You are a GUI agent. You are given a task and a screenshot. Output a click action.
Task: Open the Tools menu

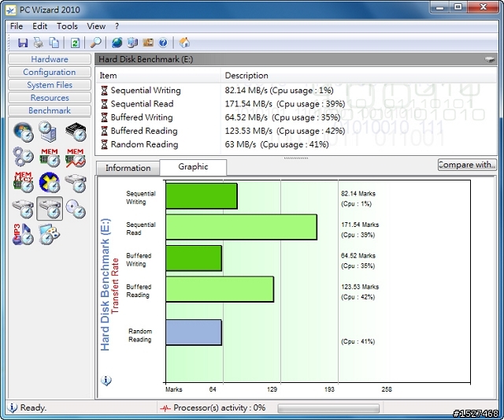(67, 26)
